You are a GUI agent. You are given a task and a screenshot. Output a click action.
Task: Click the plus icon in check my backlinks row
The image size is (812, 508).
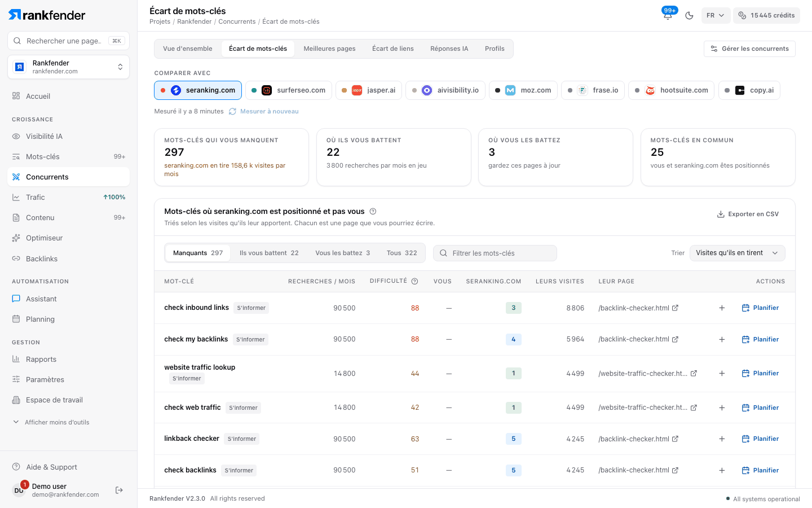coord(722,339)
